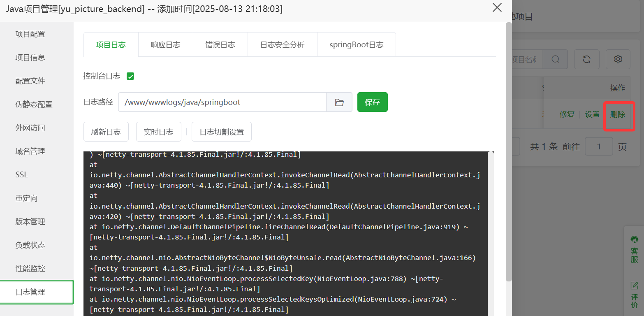Click the dialog title Java项目管理[yu_picture_backend]
This screenshot has height=316, width=644.
pos(75,9)
